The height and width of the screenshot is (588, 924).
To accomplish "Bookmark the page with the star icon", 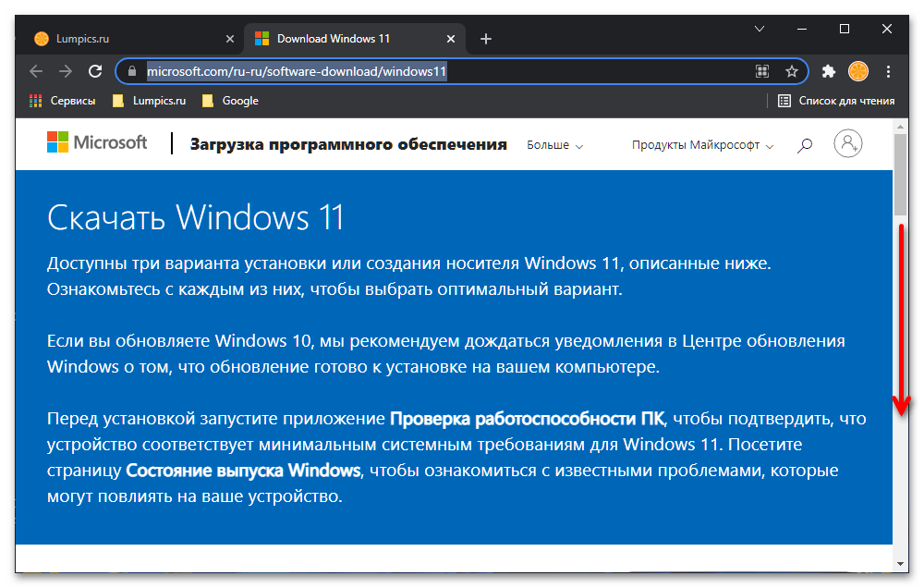I will tap(791, 71).
